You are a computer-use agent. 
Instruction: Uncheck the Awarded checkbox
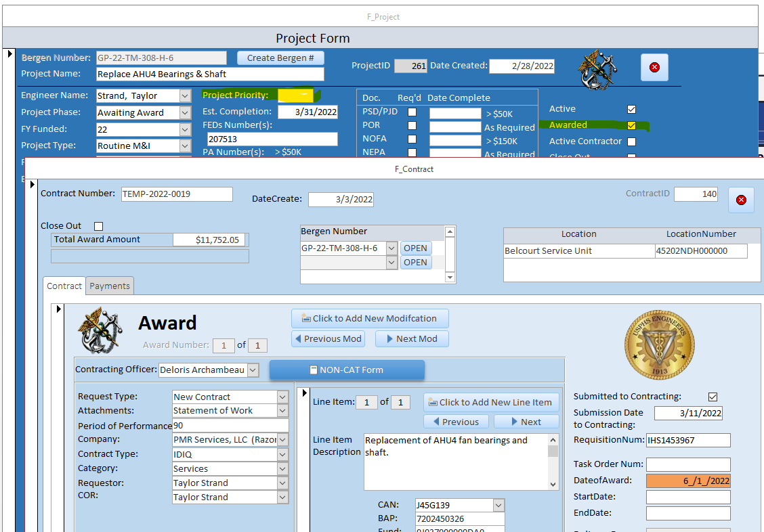coord(631,125)
